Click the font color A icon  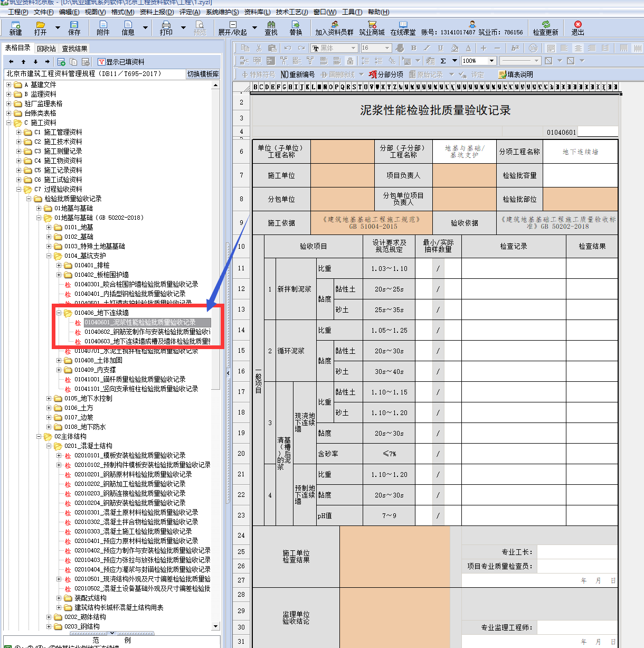(468, 48)
